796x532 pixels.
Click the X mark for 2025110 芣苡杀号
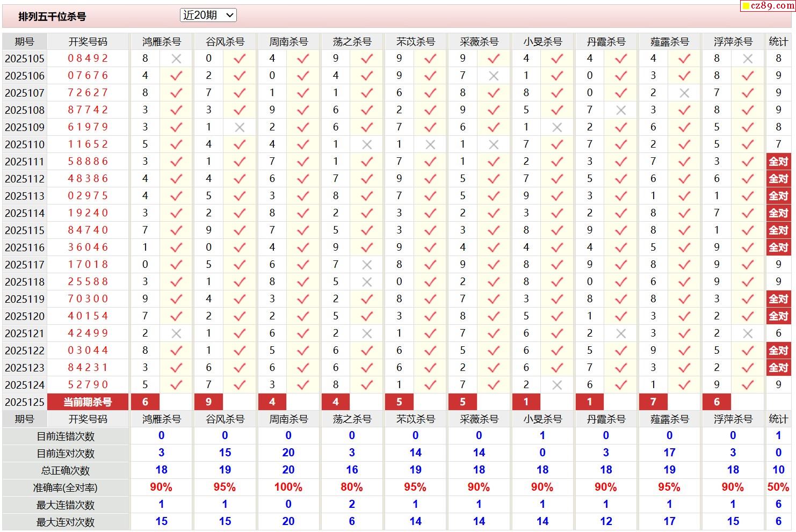point(430,144)
